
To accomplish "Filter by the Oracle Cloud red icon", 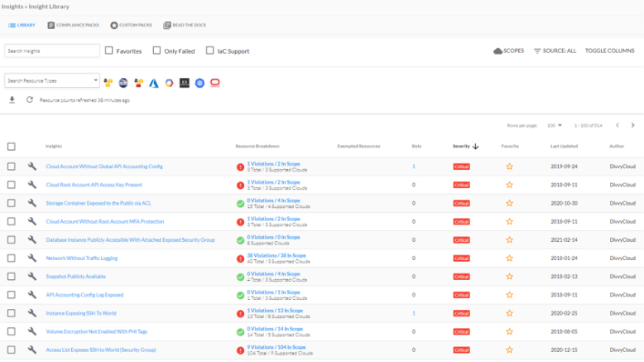I will tap(214, 83).
